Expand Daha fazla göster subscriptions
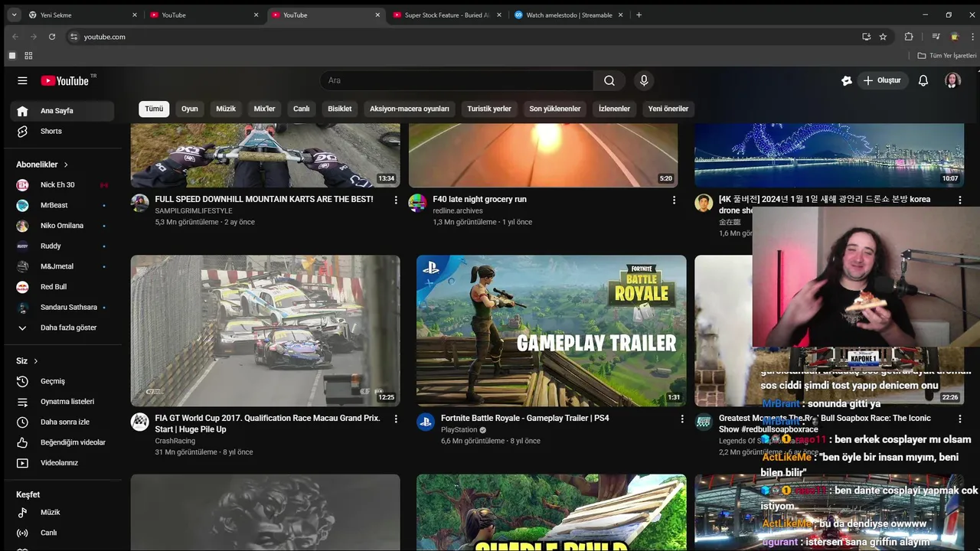This screenshot has width=980, height=551. [x=62, y=328]
